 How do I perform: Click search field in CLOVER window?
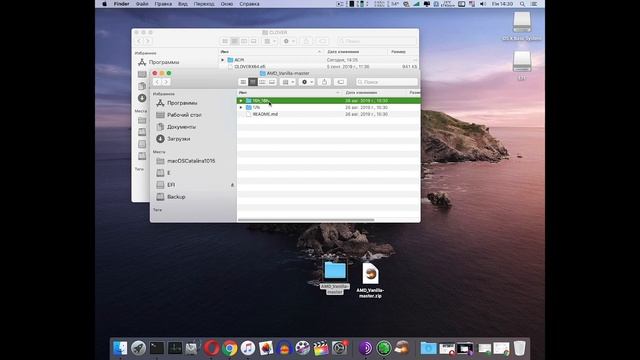tap(377, 41)
